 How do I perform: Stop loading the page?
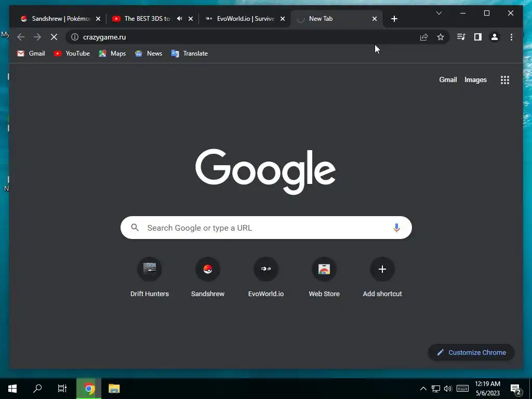[54, 37]
